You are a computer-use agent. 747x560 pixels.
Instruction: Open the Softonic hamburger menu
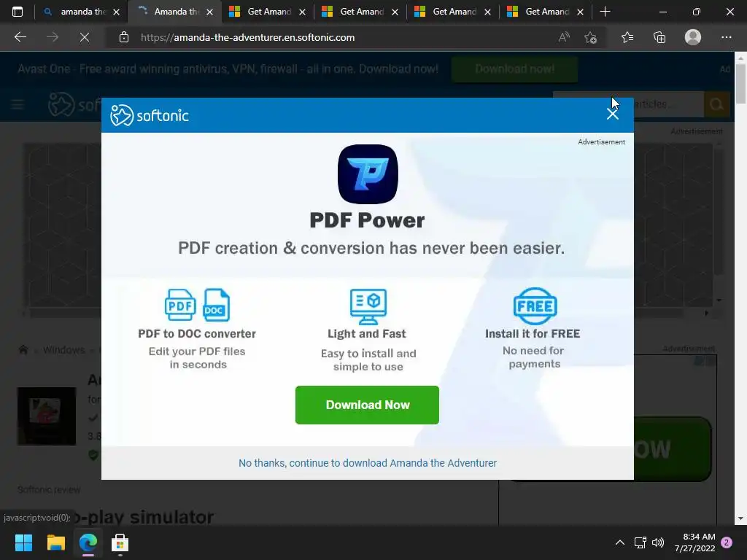click(x=18, y=104)
